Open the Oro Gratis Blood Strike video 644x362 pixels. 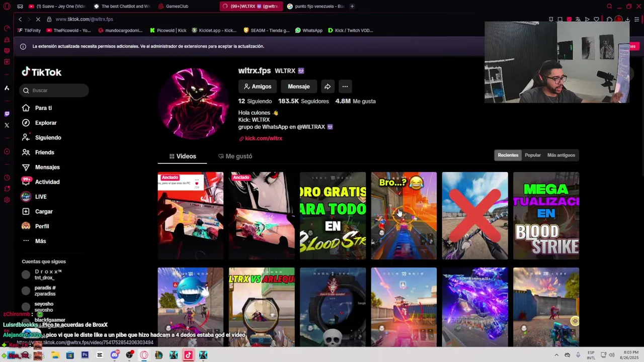tap(333, 216)
